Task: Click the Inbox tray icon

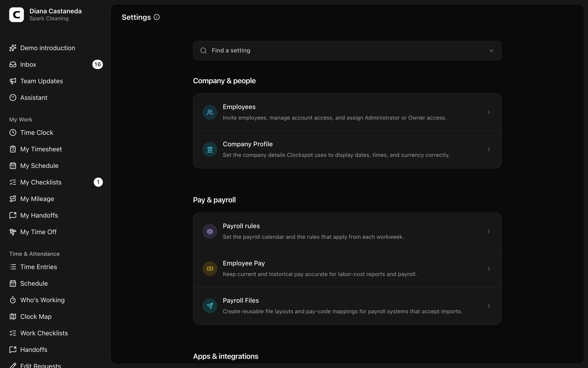Action: point(13,65)
